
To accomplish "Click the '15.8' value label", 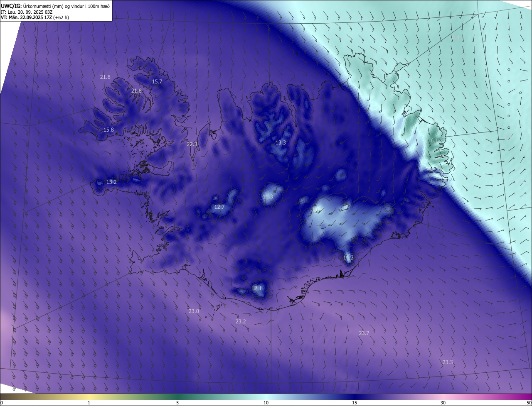I will (108, 130).
